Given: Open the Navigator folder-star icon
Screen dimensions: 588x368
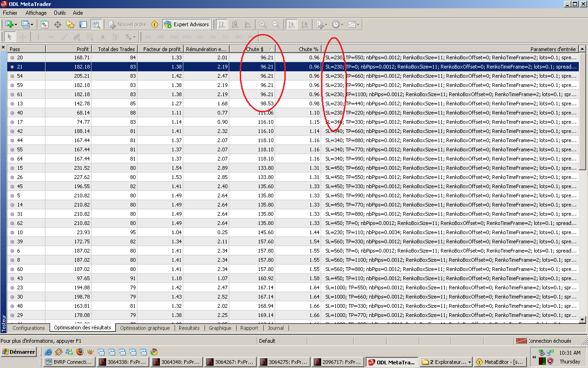Looking at the screenshot, I should (x=70, y=24).
